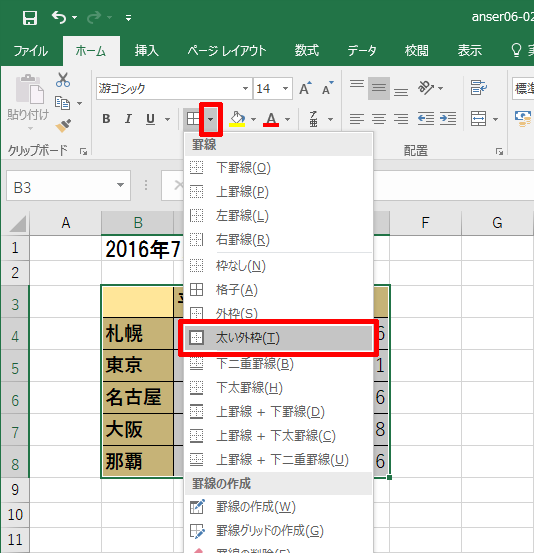The height and width of the screenshot is (553, 534).
Task: Toggle Underline formatting
Action: click(151, 119)
